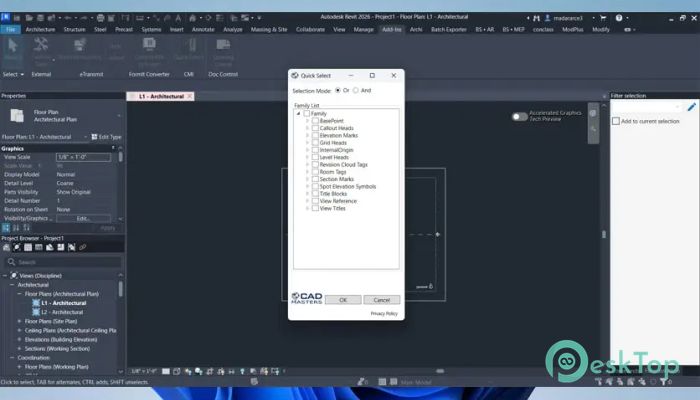Image resolution: width=700 pixels, height=400 pixels.
Task: Select the Or selection mode radio button
Action: (x=338, y=90)
